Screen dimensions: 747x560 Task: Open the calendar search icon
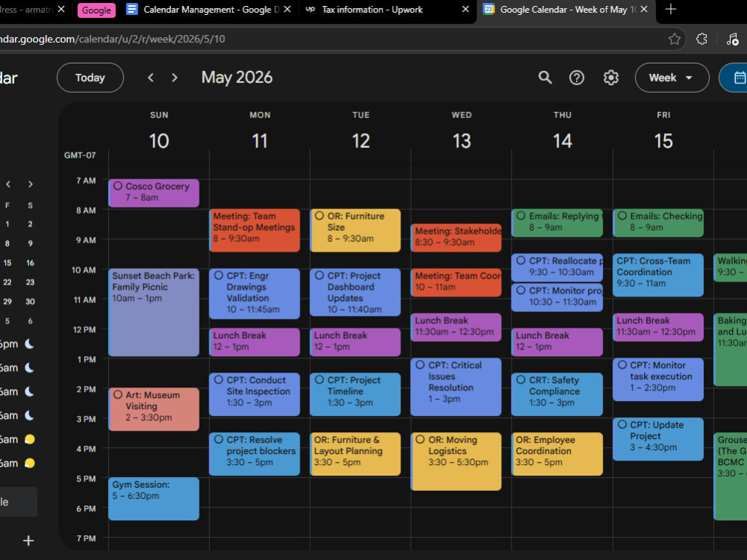coord(545,78)
